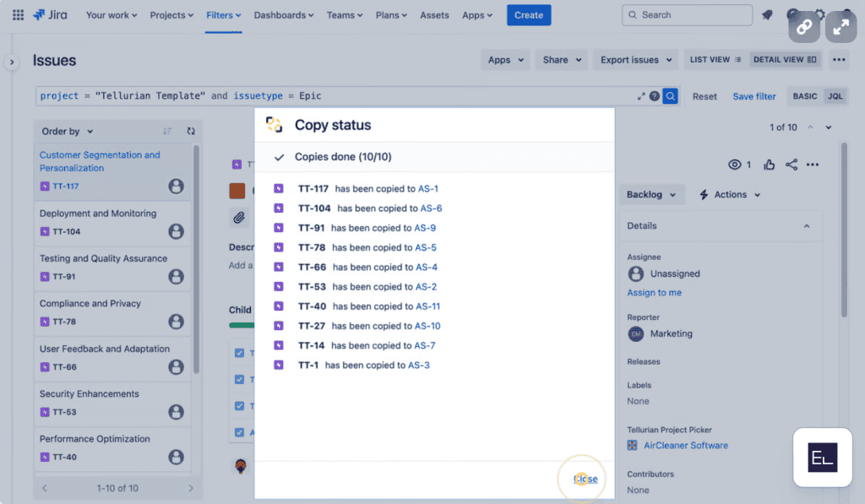This screenshot has width=865, height=504.
Task: Switch to Detail View layout
Action: [x=785, y=60]
